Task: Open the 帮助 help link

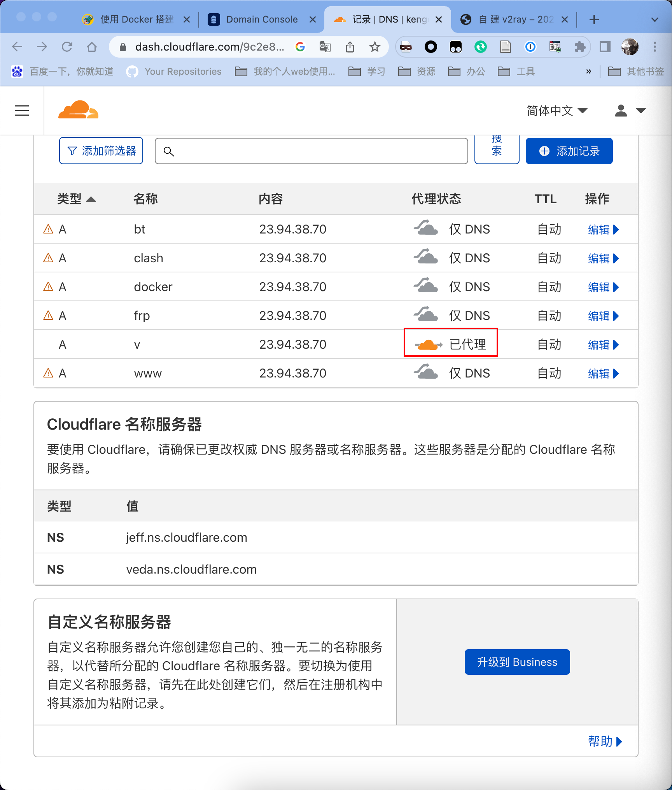Action: click(605, 741)
